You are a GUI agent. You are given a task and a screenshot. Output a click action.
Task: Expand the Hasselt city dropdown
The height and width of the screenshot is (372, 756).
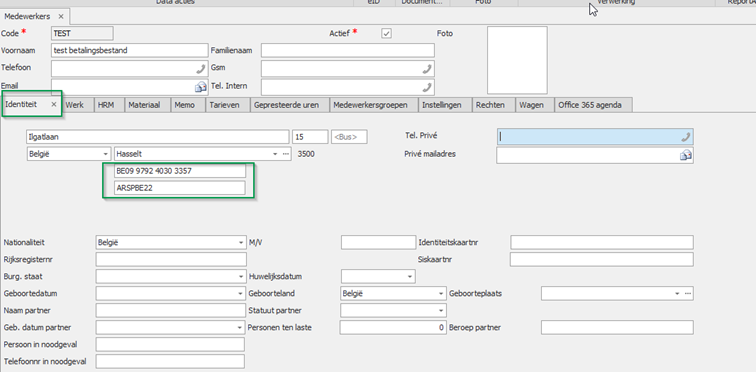tap(275, 154)
